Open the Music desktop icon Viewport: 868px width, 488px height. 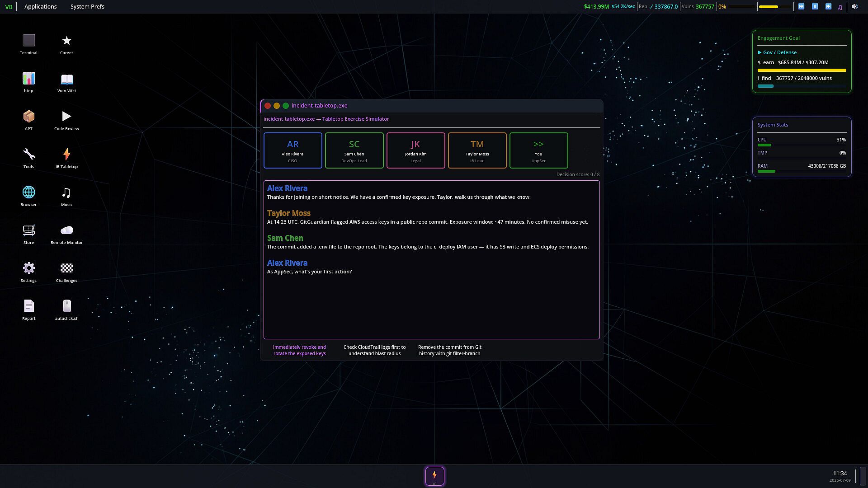tap(66, 196)
